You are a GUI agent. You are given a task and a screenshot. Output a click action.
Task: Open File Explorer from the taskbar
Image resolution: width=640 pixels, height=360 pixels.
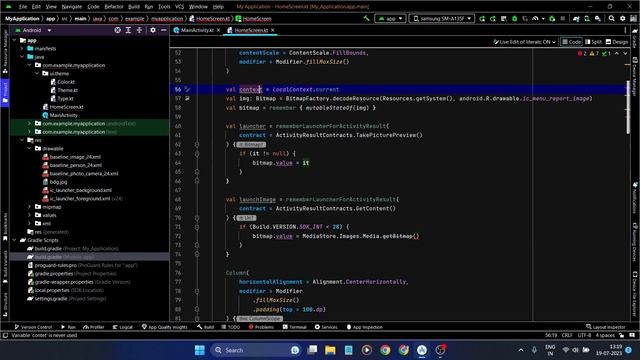[x=330, y=350]
